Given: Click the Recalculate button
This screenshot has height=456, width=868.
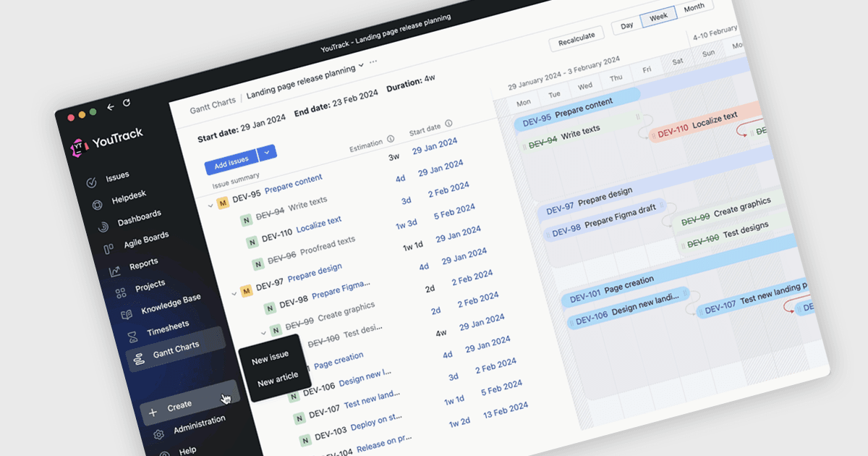Looking at the screenshot, I should 576,39.
